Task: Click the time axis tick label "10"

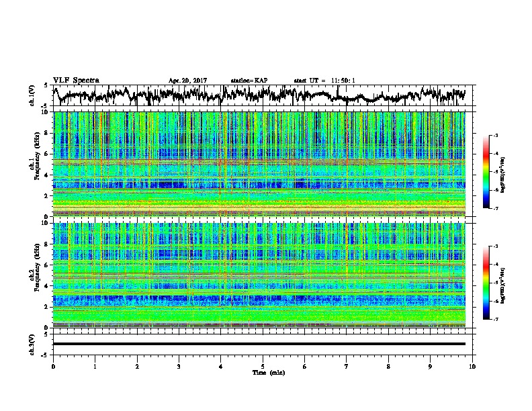Action: (472, 367)
